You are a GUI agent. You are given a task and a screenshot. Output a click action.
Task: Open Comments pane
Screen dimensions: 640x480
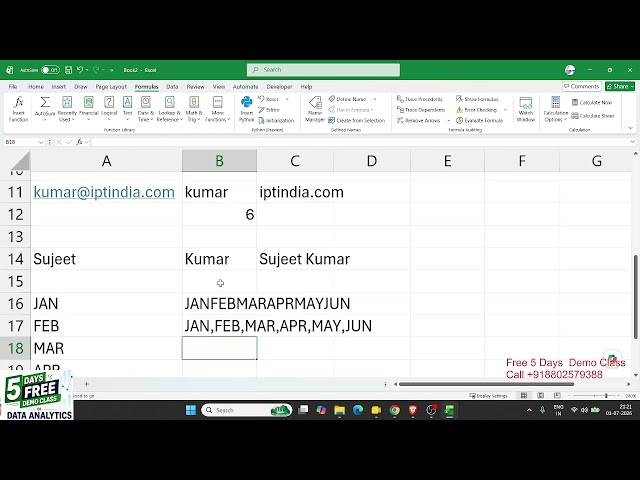581,87
